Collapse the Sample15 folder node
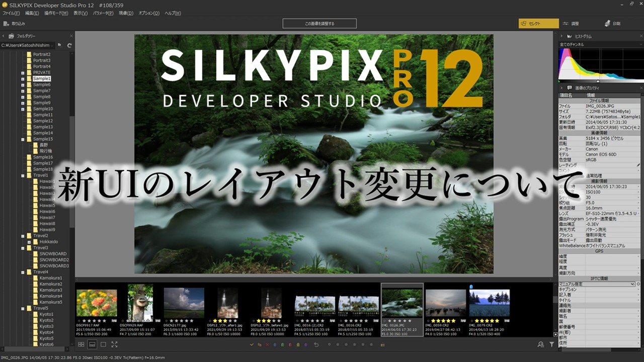Screen dimensions: 644x362 pos(23,139)
